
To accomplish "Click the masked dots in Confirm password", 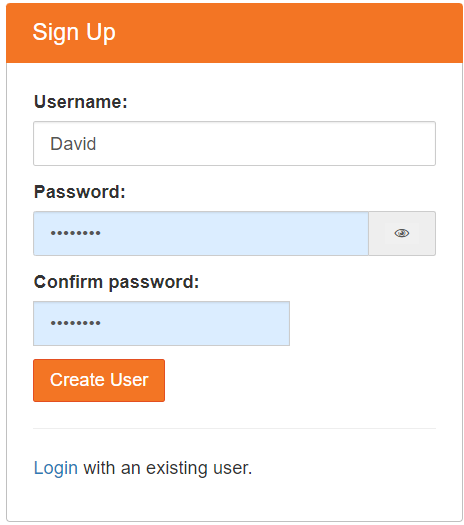I will [x=75, y=323].
